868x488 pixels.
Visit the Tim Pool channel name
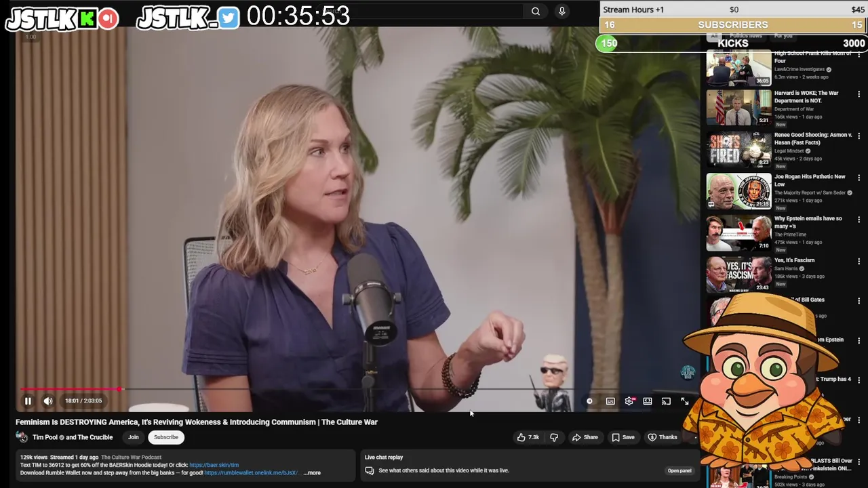click(x=45, y=437)
